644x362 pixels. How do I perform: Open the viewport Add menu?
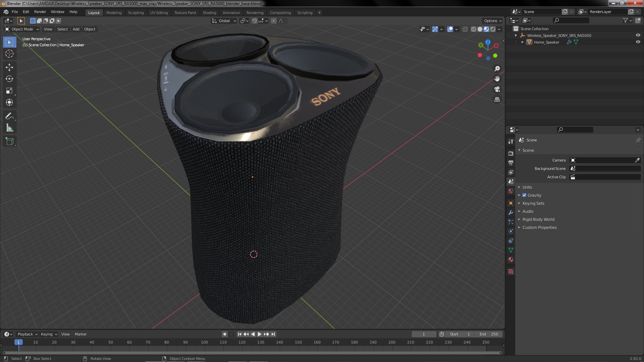(x=76, y=29)
